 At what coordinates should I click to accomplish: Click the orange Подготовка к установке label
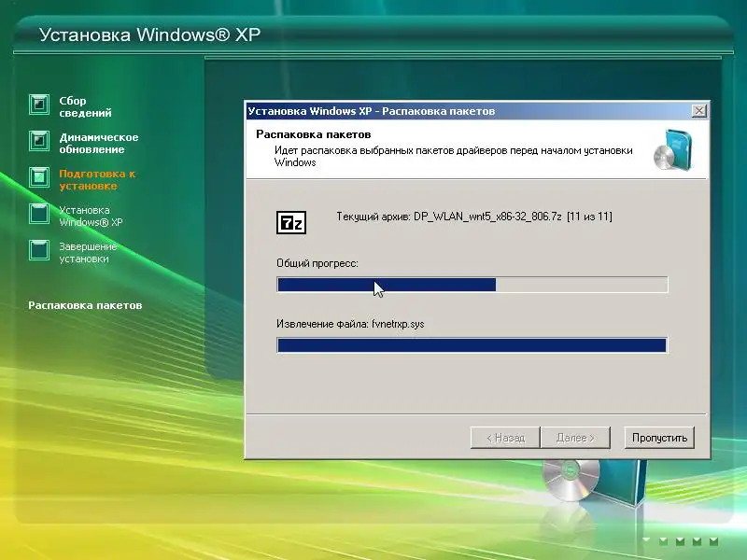97,179
